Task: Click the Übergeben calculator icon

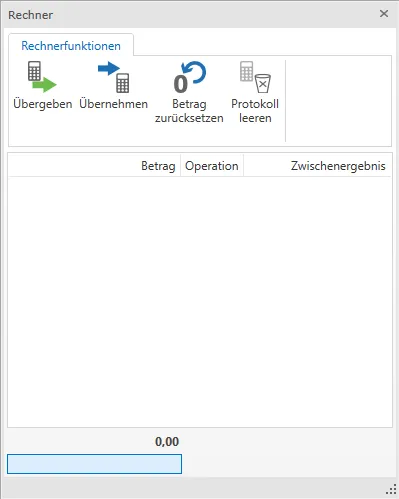Action: [42, 77]
